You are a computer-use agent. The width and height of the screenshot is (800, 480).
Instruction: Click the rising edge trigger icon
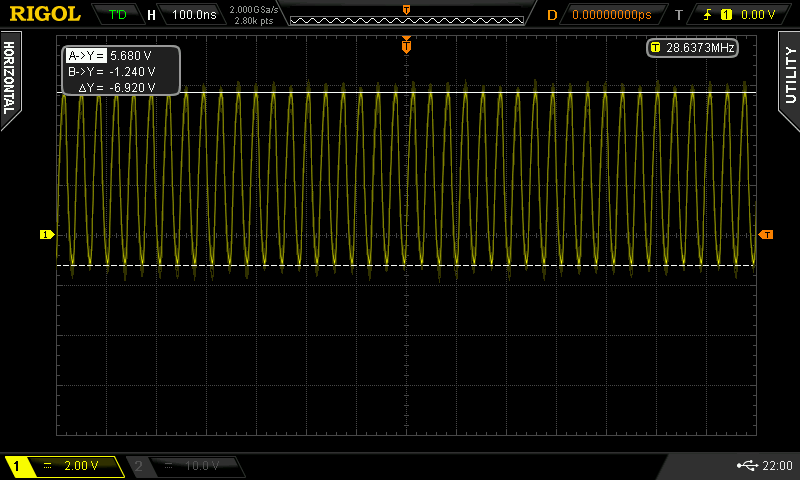[x=707, y=15]
